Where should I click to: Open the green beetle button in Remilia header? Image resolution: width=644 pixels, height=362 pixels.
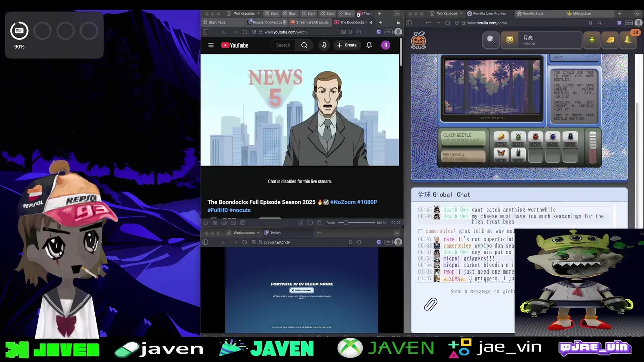(x=592, y=40)
